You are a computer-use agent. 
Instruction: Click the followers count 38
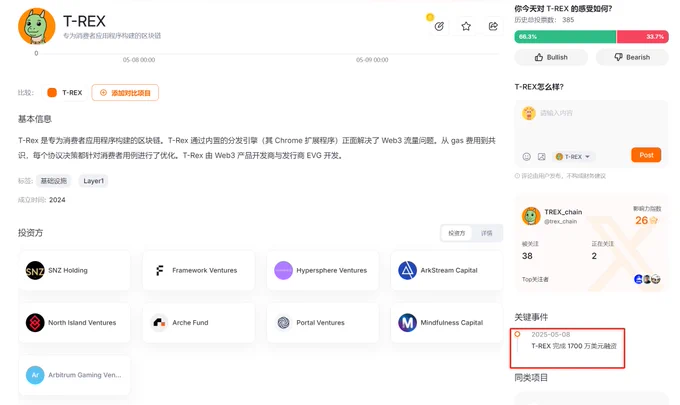pyautogui.click(x=527, y=256)
